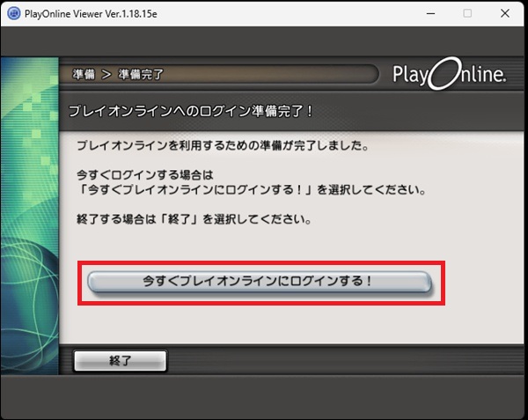Select the 準備完了 breadcrumb step
This screenshot has height=420, width=528.
coord(140,76)
